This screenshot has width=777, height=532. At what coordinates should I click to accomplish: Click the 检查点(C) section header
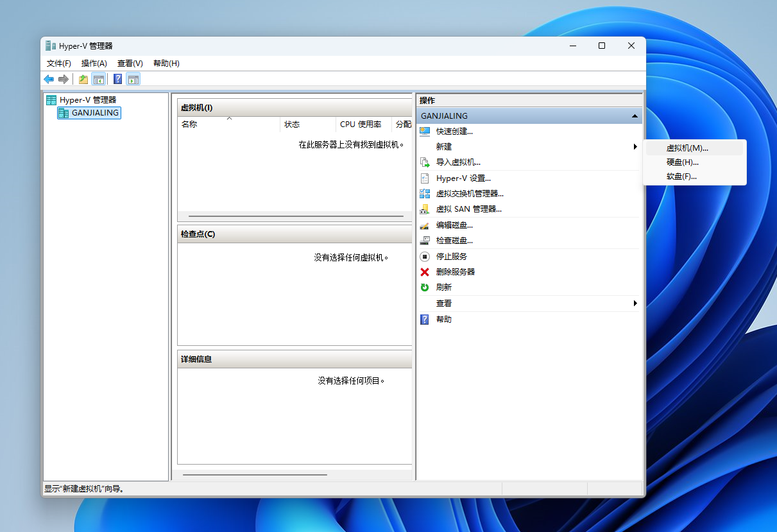[x=295, y=234]
